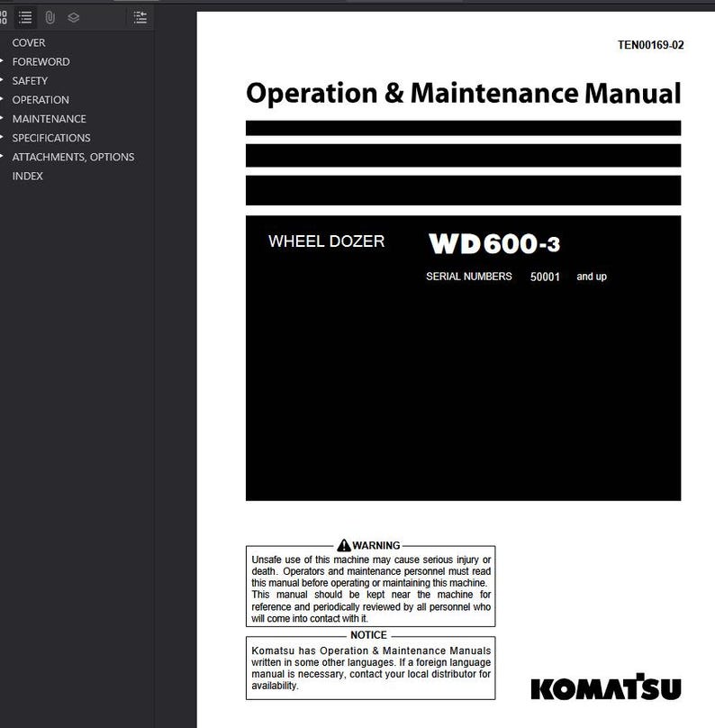Click the 'and up' text

[x=591, y=277]
